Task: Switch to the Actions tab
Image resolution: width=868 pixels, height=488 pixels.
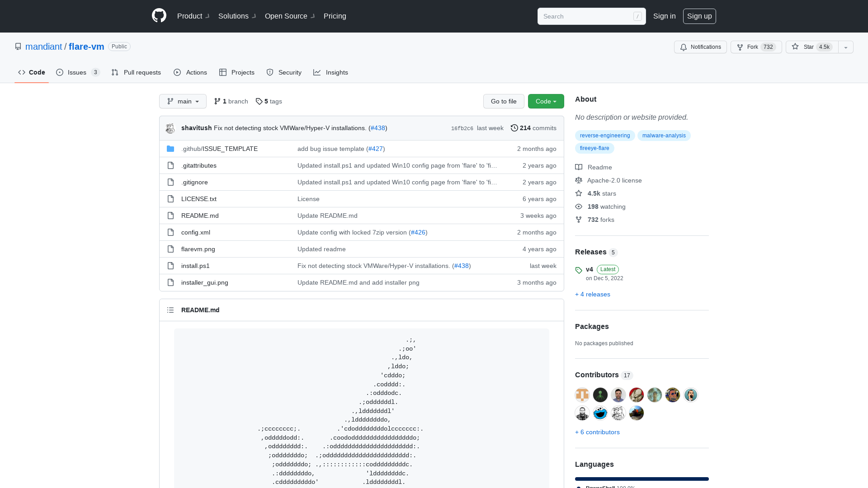Action: click(x=190, y=72)
